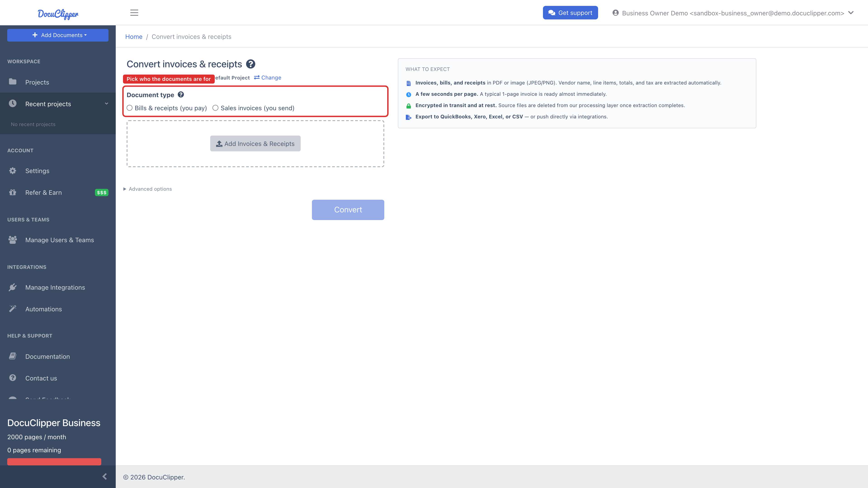The image size is (868, 488).
Task: Click the help icon beside page title
Action: pyautogui.click(x=251, y=64)
